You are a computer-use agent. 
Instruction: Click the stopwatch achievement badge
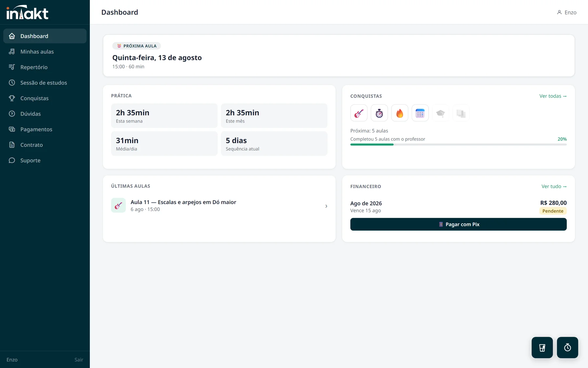point(379,113)
